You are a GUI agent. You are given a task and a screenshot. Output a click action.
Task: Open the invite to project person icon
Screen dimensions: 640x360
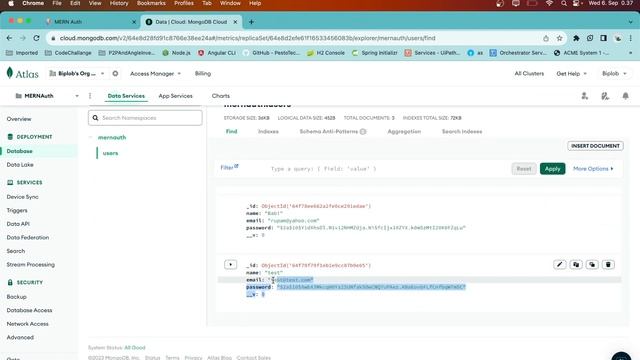coord(584,96)
